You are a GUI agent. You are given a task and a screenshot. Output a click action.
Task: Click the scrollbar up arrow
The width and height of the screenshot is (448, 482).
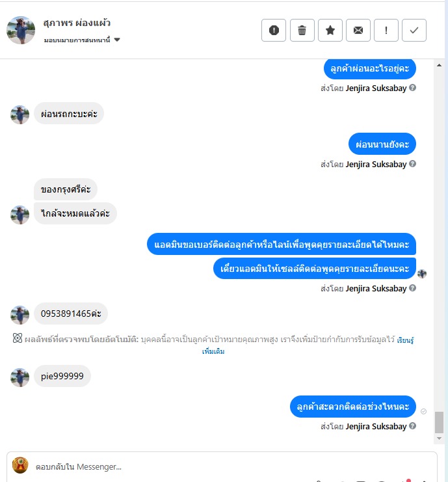coord(439,65)
